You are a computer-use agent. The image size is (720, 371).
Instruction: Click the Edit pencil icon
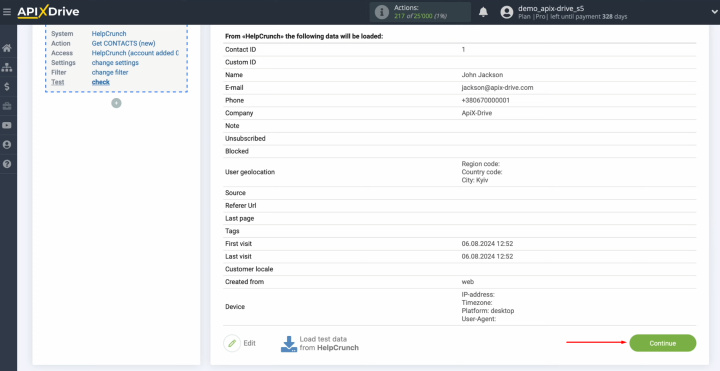click(x=232, y=343)
